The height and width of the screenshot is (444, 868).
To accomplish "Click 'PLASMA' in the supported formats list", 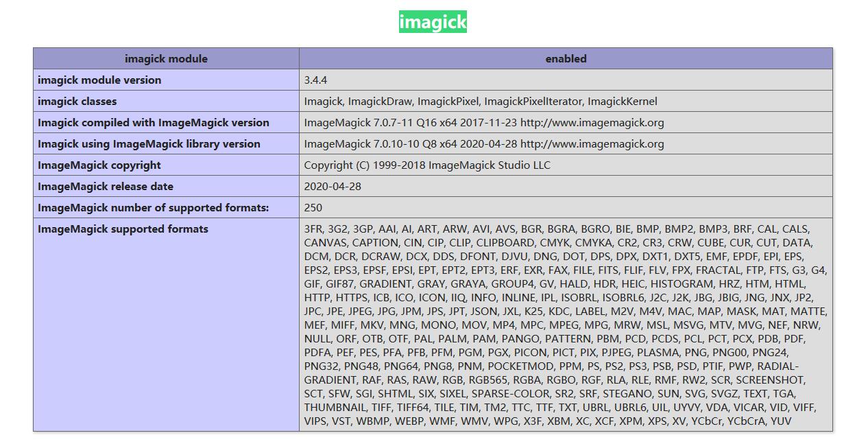I will 658,353.
